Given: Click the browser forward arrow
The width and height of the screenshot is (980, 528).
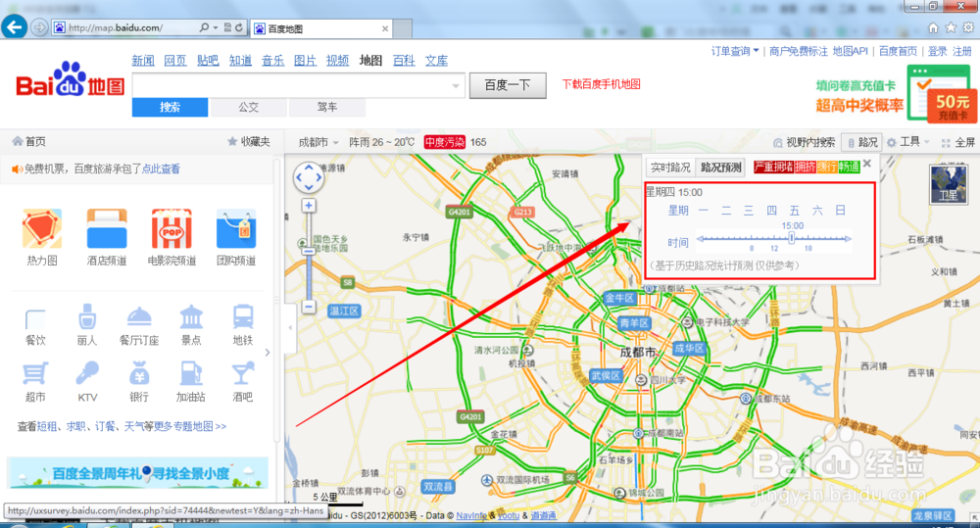Looking at the screenshot, I should pos(39,27).
